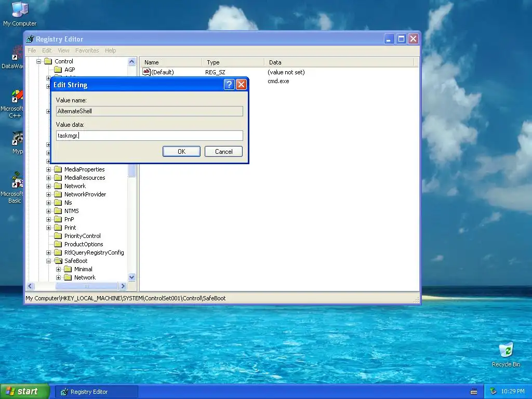Select the Control folder icon
This screenshot has width=532, height=399.
tap(48, 61)
